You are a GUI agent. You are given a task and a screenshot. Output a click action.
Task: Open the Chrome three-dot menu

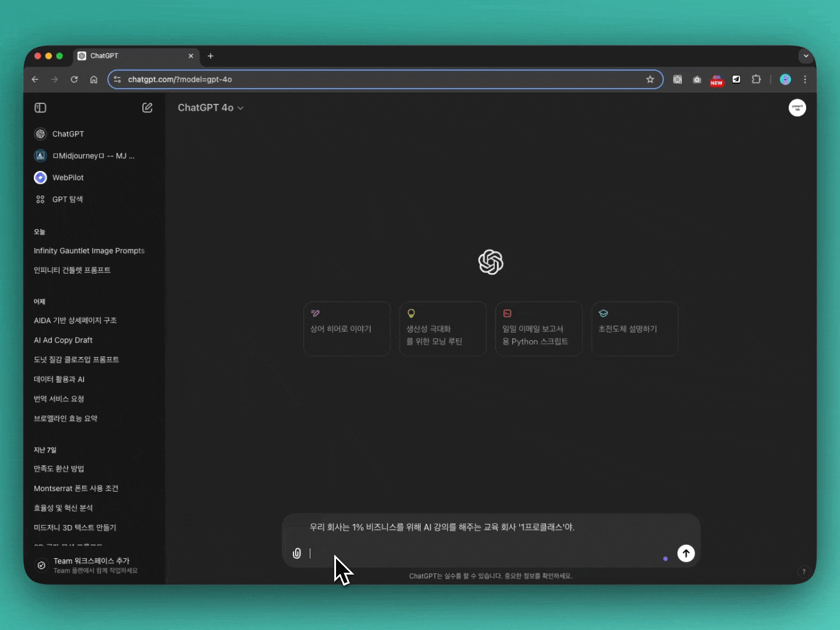[805, 79]
